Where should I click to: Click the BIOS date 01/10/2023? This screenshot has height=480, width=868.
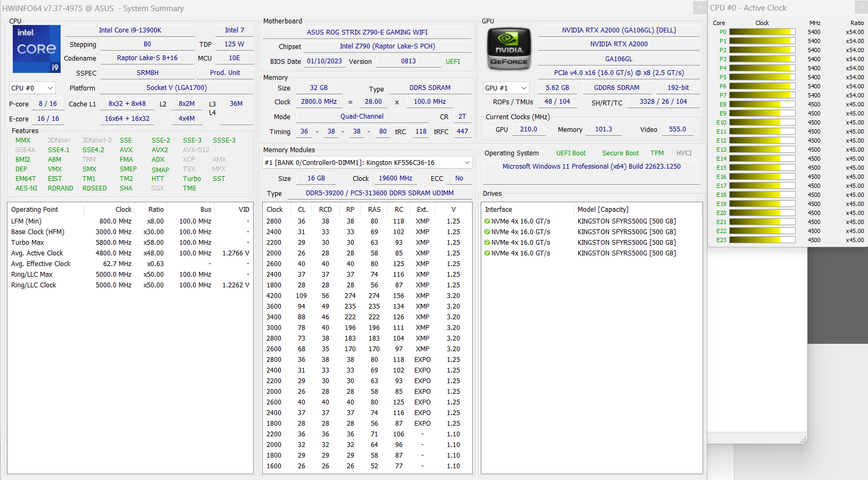(324, 61)
